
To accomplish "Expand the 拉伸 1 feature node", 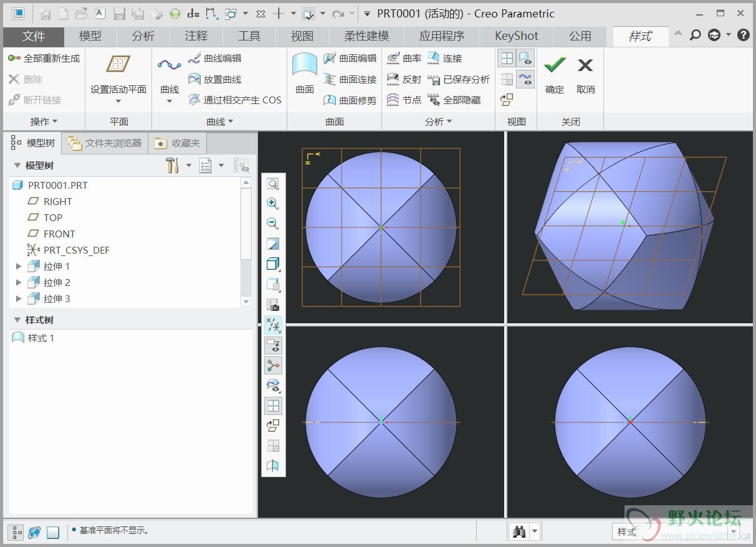I will pyautogui.click(x=19, y=267).
